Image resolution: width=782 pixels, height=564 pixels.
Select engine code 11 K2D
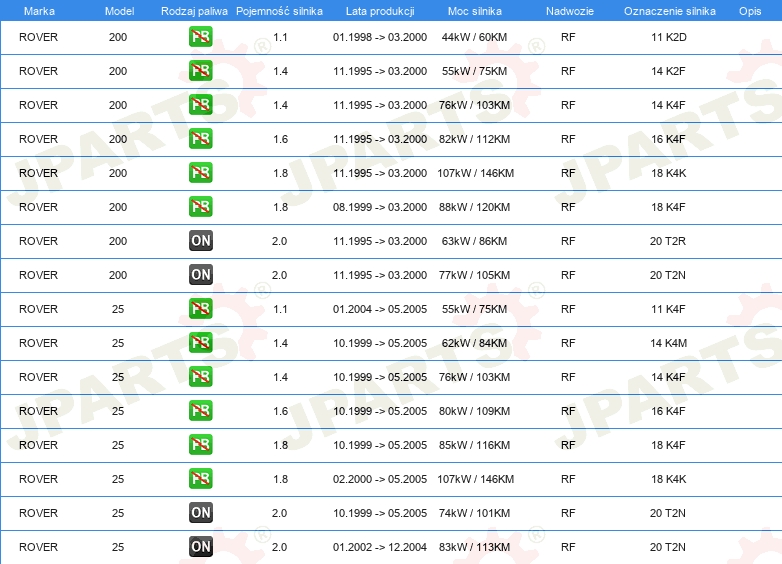point(669,37)
